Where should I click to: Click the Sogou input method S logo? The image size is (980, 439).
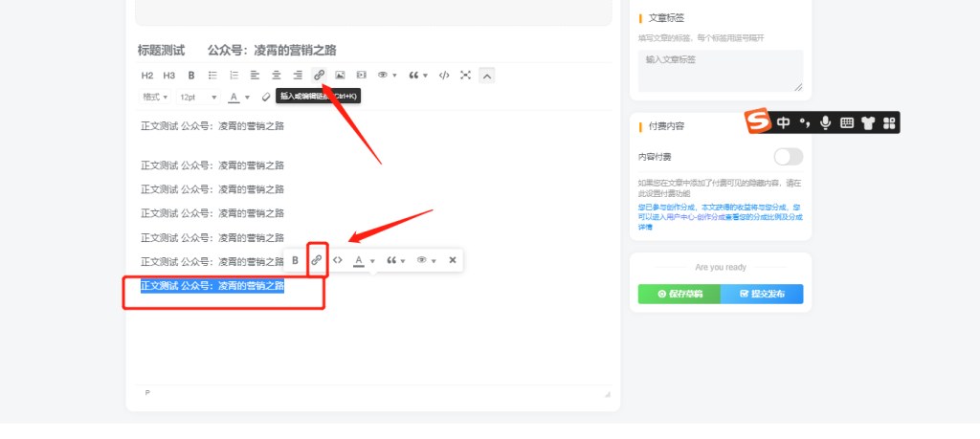758,121
